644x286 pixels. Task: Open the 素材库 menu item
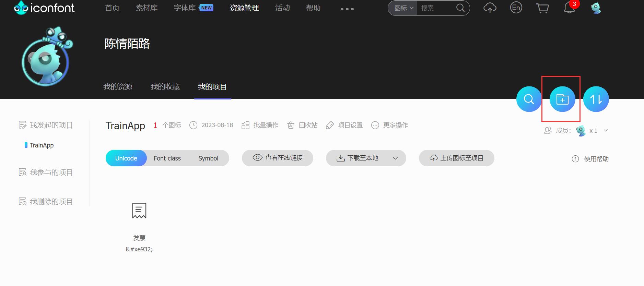point(147,8)
